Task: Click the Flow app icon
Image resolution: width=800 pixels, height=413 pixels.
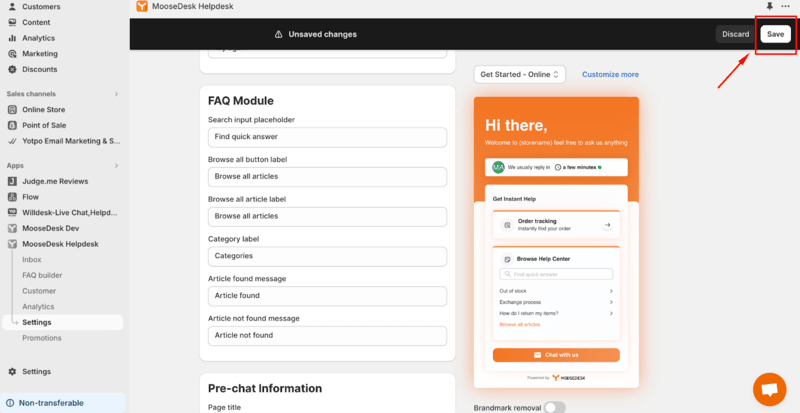Action: (x=12, y=197)
